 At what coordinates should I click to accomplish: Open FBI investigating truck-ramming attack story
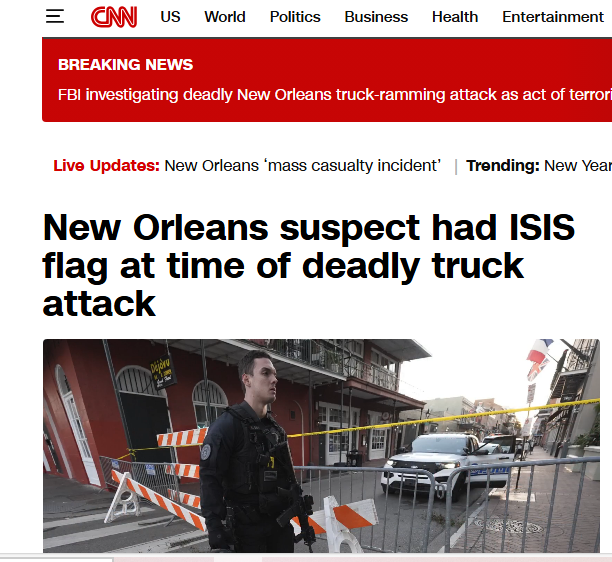coord(335,94)
